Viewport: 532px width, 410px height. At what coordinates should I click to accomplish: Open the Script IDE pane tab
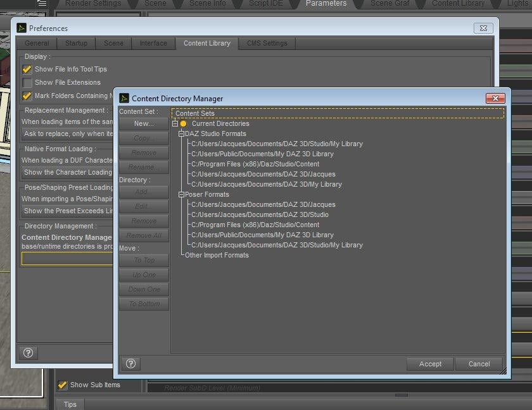pyautogui.click(x=266, y=3)
